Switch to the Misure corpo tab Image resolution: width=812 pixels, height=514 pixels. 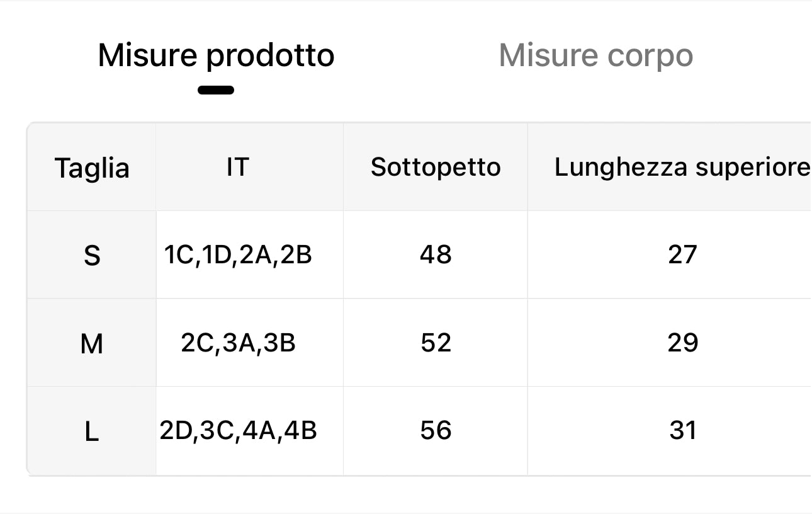(x=595, y=55)
